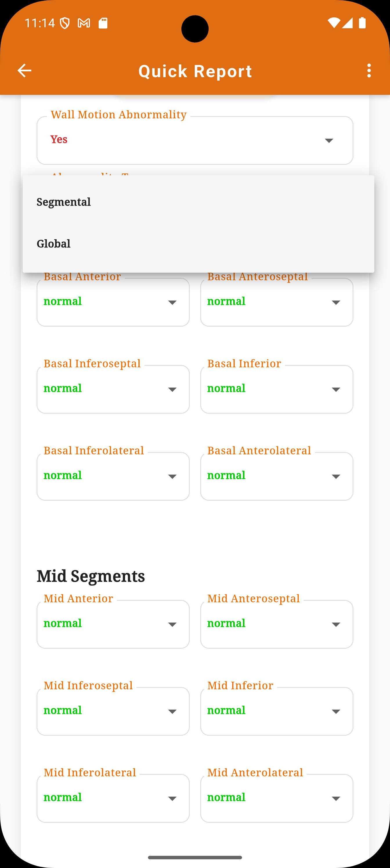Screen dimensions: 390x868
Task: Expand the Mid Anterior dropdown
Action: pyautogui.click(x=113, y=624)
